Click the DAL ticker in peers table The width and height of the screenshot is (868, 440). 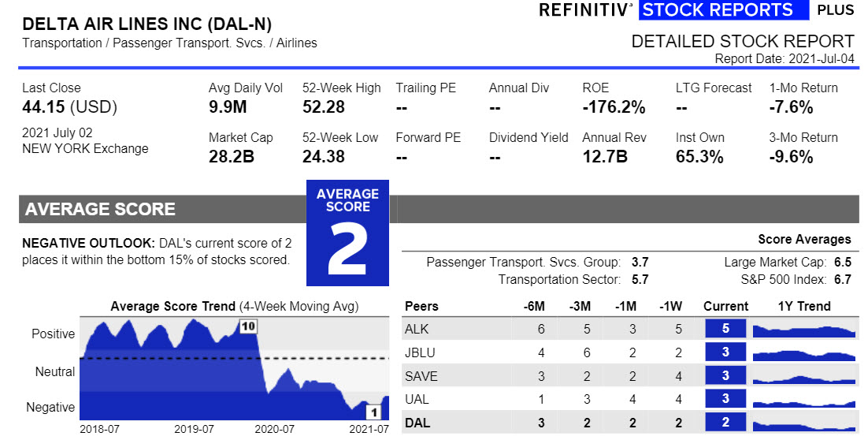[x=417, y=423]
